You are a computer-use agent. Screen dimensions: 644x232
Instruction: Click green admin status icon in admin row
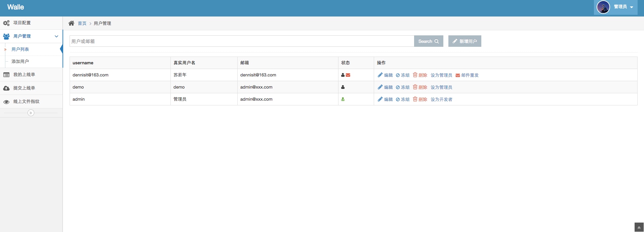(x=343, y=99)
